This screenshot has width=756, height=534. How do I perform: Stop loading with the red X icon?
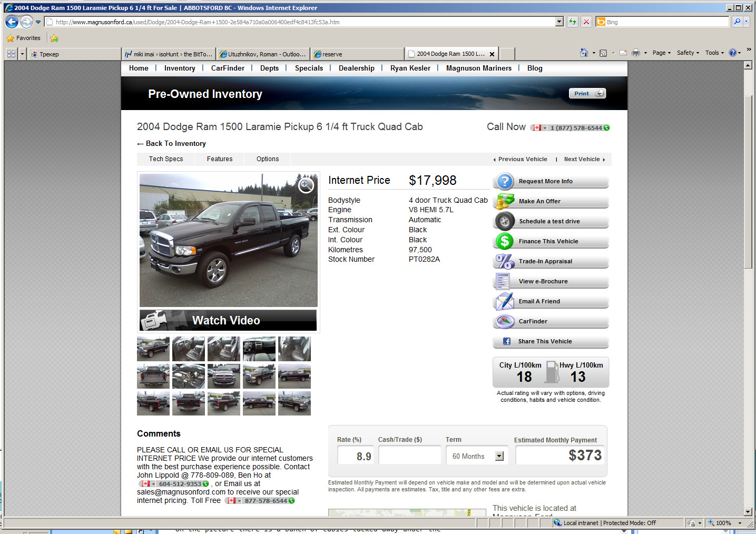tap(586, 22)
